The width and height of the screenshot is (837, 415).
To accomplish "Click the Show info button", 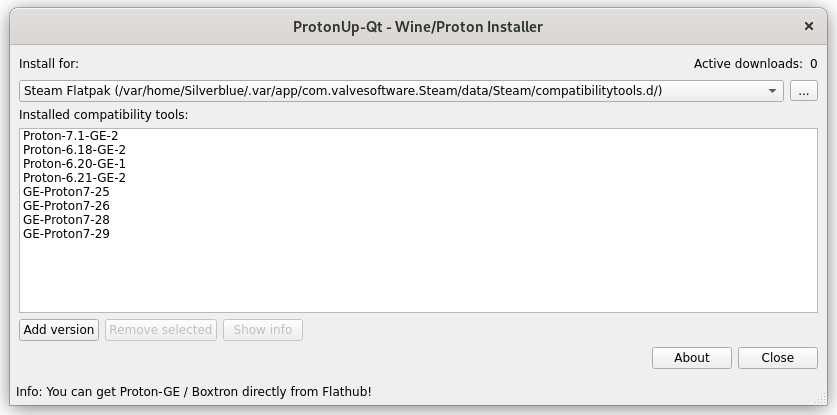I will coord(263,329).
